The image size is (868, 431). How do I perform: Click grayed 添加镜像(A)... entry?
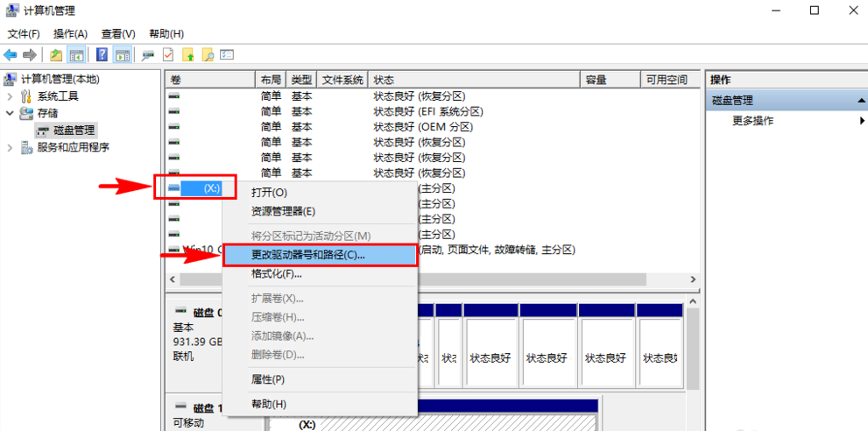(x=320, y=336)
